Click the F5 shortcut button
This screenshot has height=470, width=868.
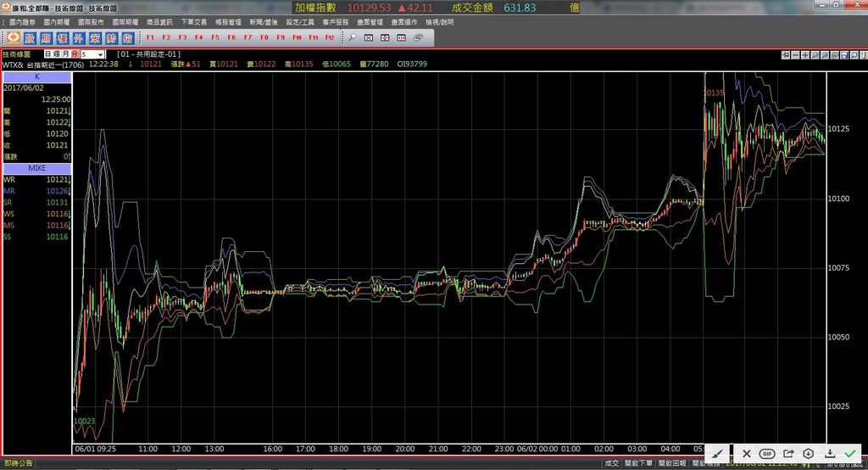215,37
